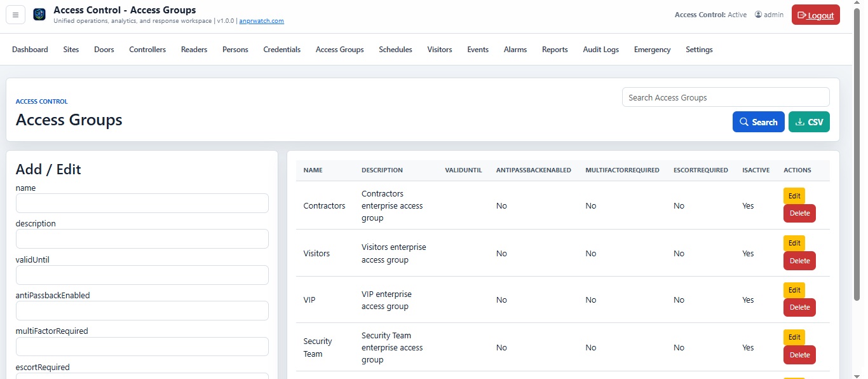Click the VALIDUNTIL column header

463,170
